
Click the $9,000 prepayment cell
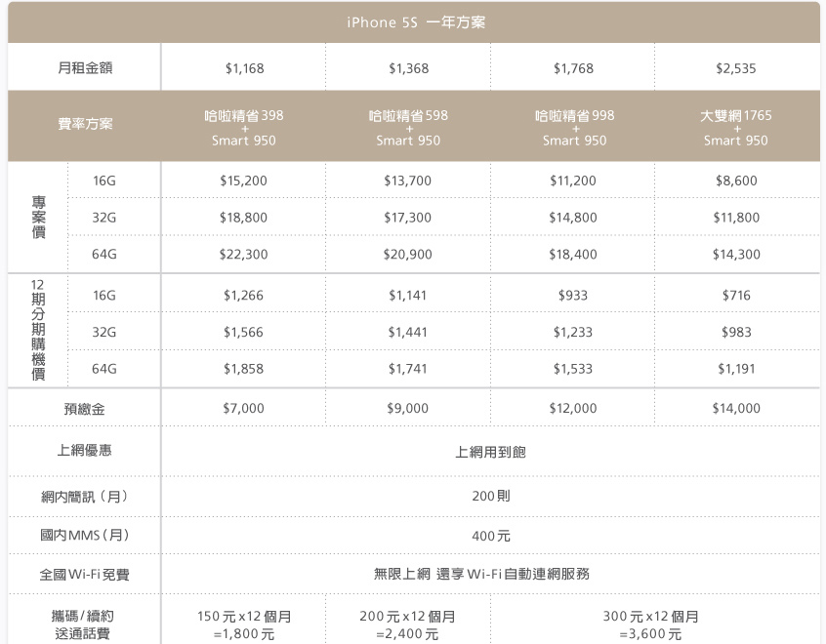[408, 408]
